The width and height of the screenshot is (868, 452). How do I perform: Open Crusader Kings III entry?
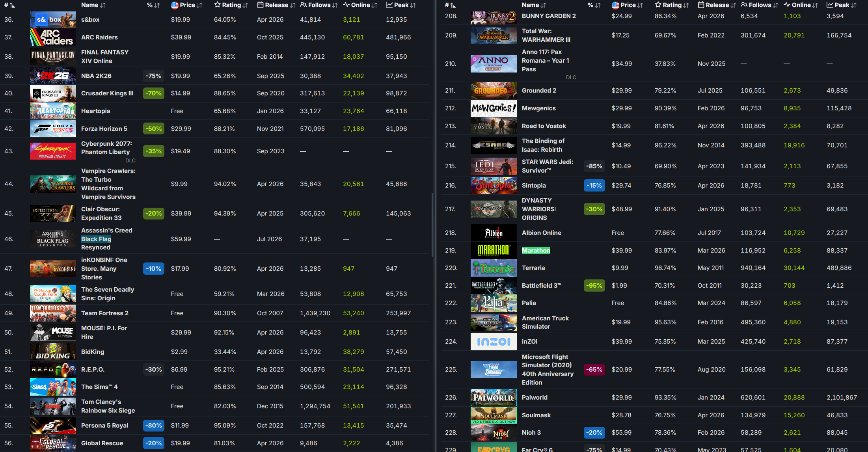coord(107,93)
